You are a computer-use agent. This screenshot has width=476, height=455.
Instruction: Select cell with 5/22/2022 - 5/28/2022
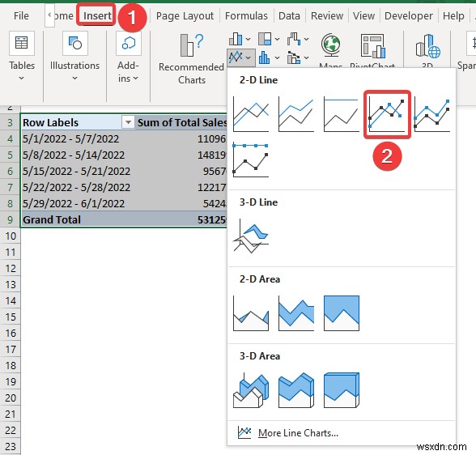(x=78, y=187)
